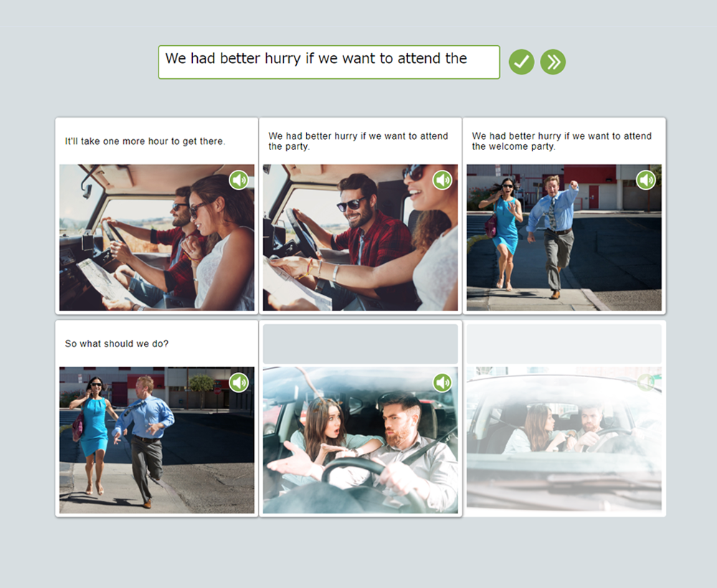This screenshot has width=717, height=588.
Task: Click the sentence typing input field
Action: point(328,62)
